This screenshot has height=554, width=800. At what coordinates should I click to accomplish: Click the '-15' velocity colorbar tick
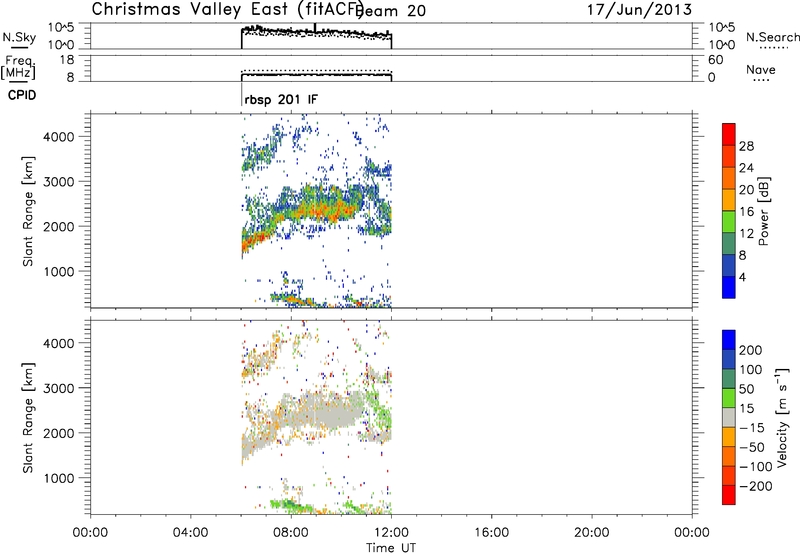point(752,427)
